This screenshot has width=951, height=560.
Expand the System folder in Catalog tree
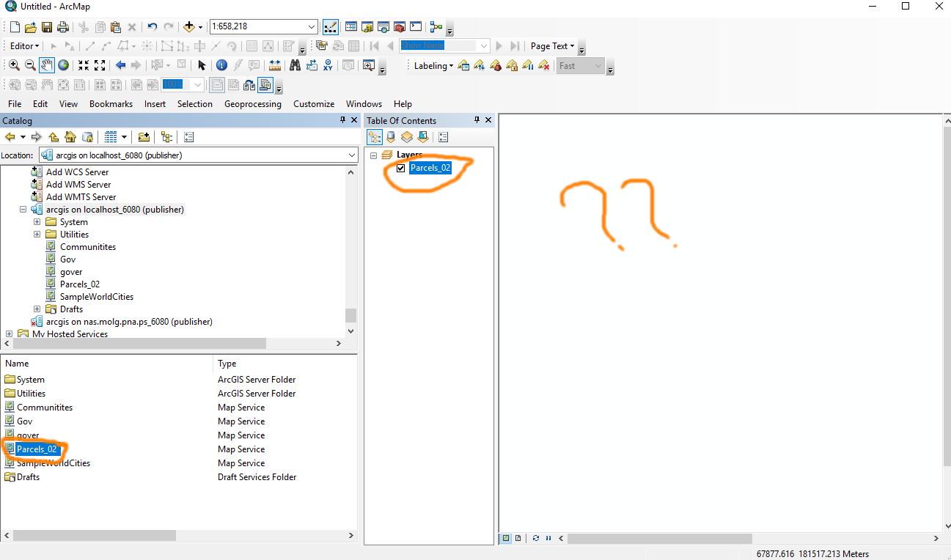(37, 221)
